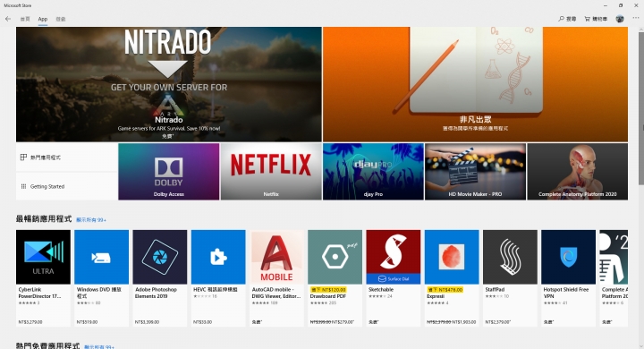Open the Nitrado hero banner

click(x=169, y=84)
